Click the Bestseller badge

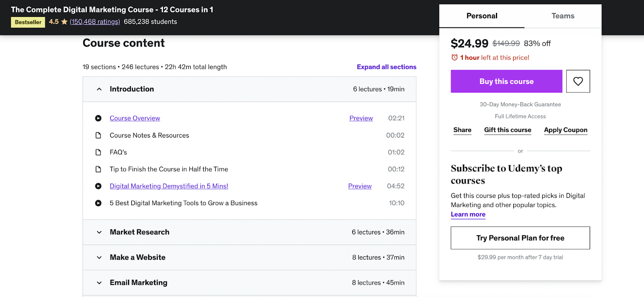coord(28,22)
